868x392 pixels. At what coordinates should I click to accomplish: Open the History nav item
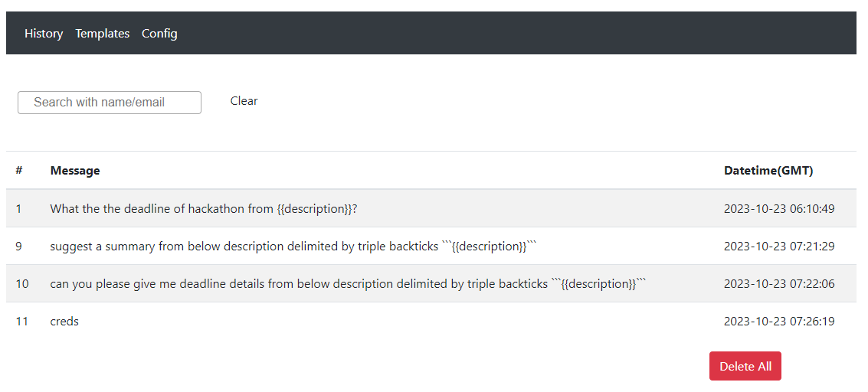pyautogui.click(x=44, y=34)
